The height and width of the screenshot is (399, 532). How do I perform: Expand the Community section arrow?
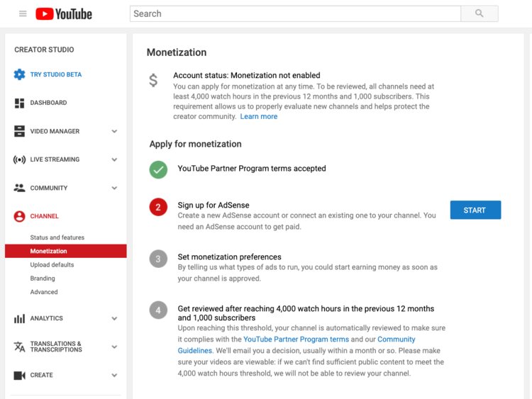[114, 188]
